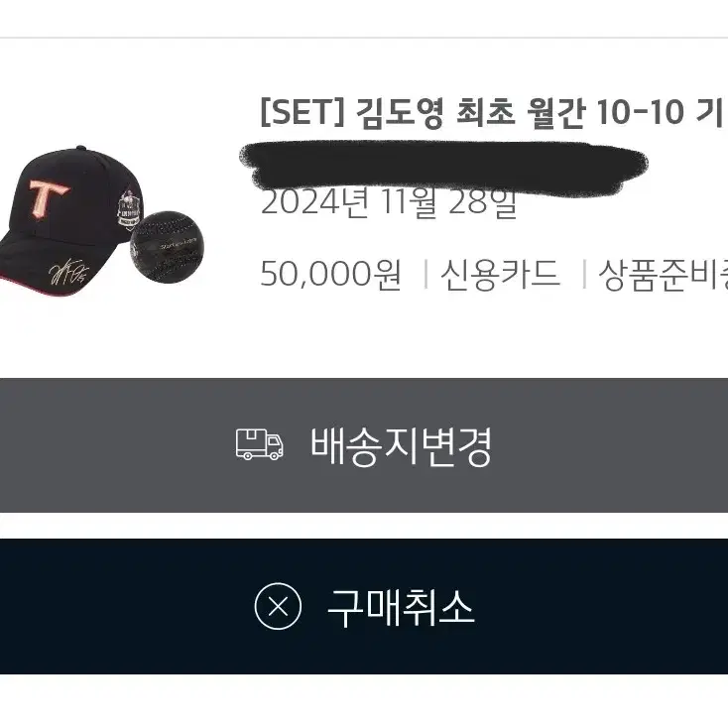Tap the 구매취소 button
This screenshot has height=728, width=728.
click(364, 606)
